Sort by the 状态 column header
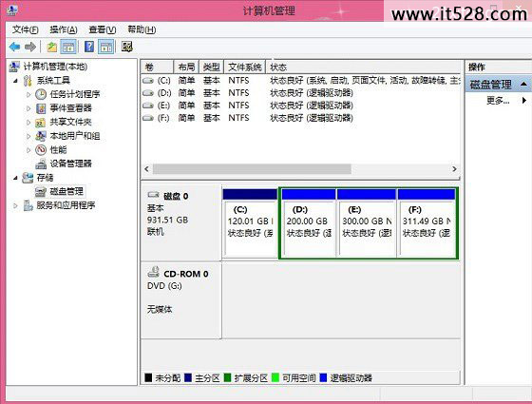Image resolution: width=532 pixels, height=404 pixels. point(363,67)
